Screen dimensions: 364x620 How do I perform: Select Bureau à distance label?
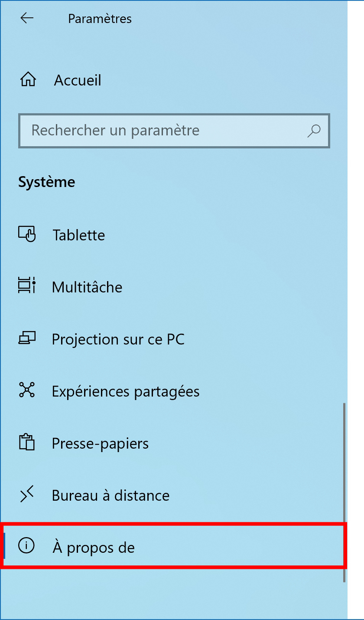coord(110,495)
